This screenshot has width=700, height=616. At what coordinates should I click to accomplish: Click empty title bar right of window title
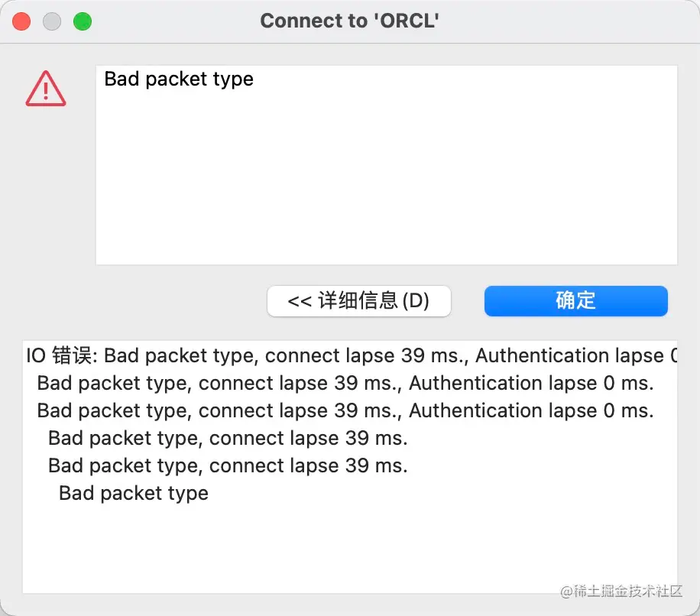point(567,21)
